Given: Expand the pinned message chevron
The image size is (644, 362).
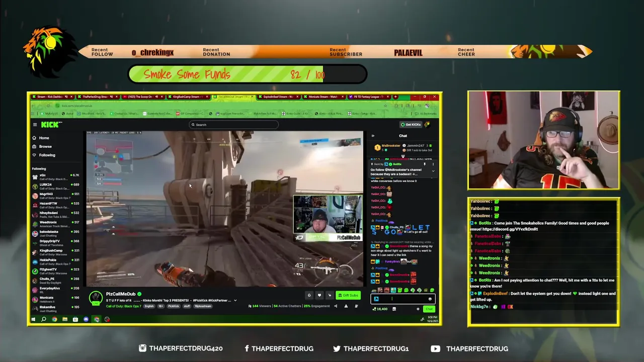Looking at the screenshot, I should [433, 171].
